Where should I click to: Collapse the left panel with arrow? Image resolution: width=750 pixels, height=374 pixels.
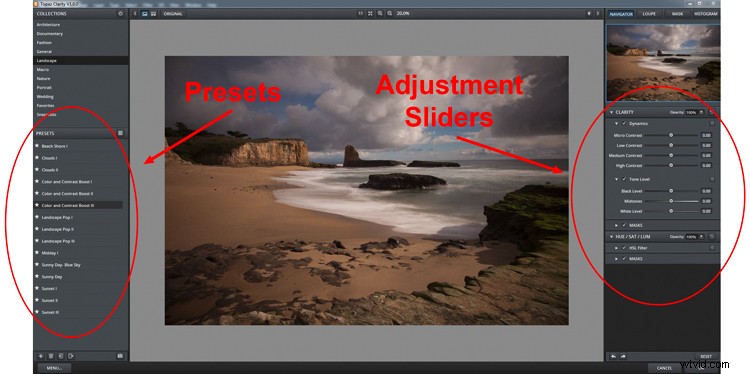click(x=135, y=14)
